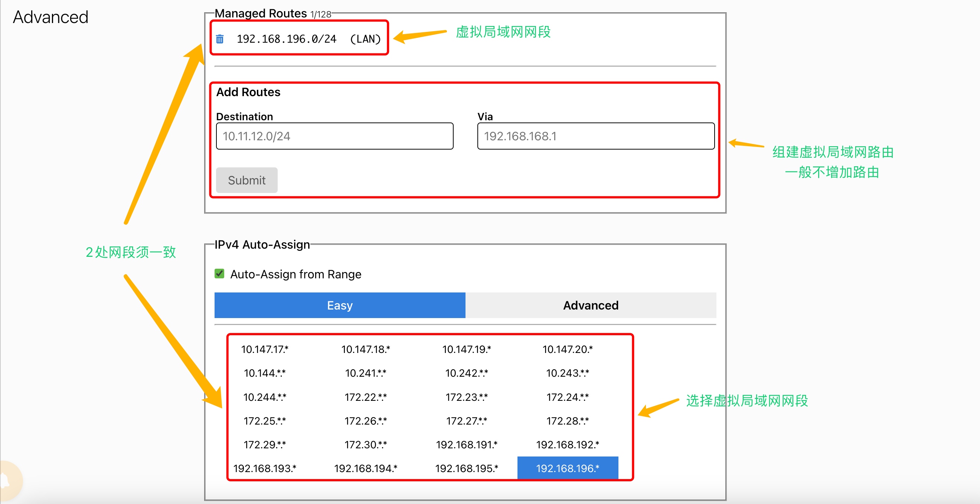Screen dimensions: 980x504
Task: Select the 172.29.*.* range
Action: tap(265, 445)
